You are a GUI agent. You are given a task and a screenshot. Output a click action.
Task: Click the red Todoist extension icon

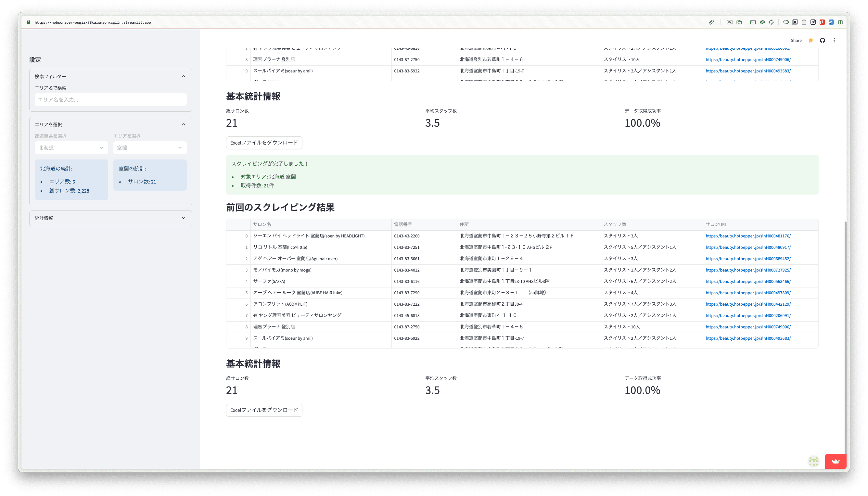[x=822, y=22]
